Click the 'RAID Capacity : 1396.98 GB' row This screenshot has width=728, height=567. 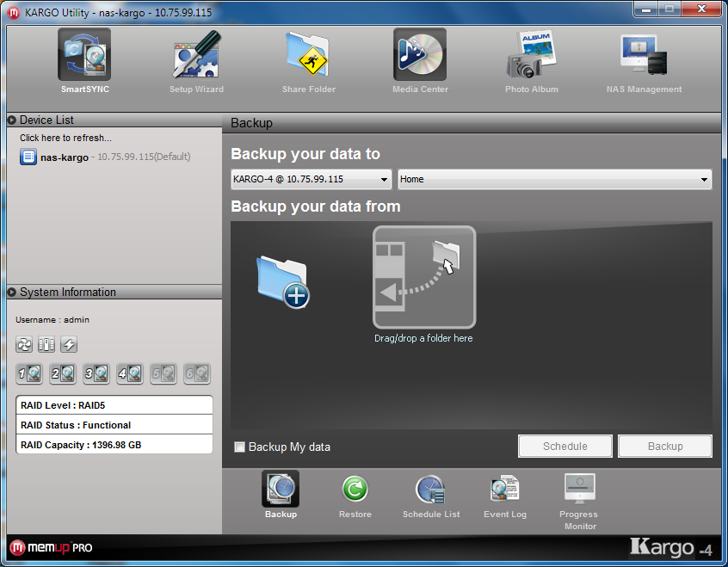(x=114, y=445)
